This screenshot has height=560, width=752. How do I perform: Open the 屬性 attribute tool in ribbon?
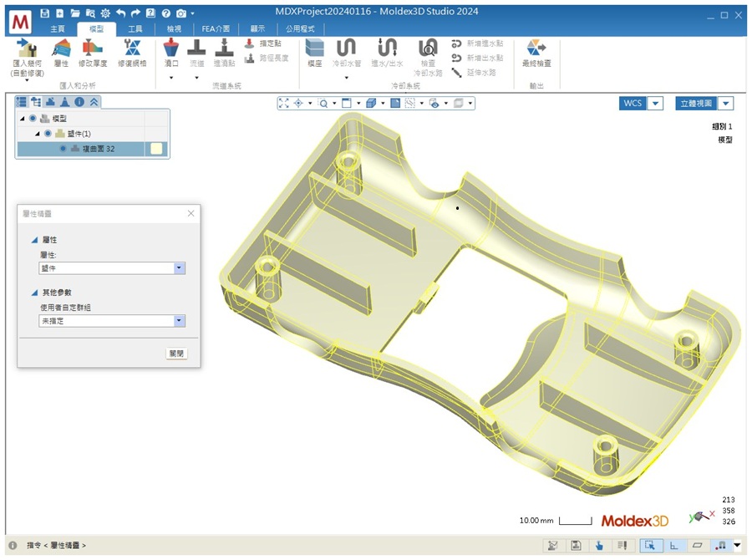click(x=61, y=48)
